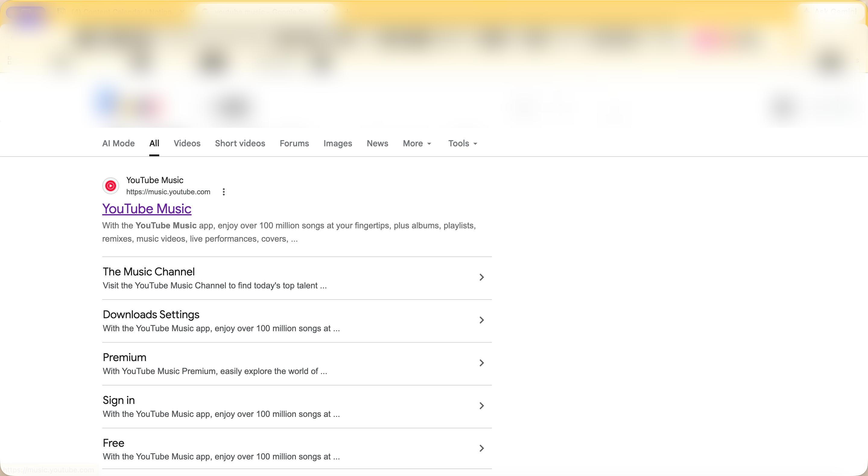The height and width of the screenshot is (476, 868).
Task: Open the Tools dropdown
Action: click(x=463, y=143)
